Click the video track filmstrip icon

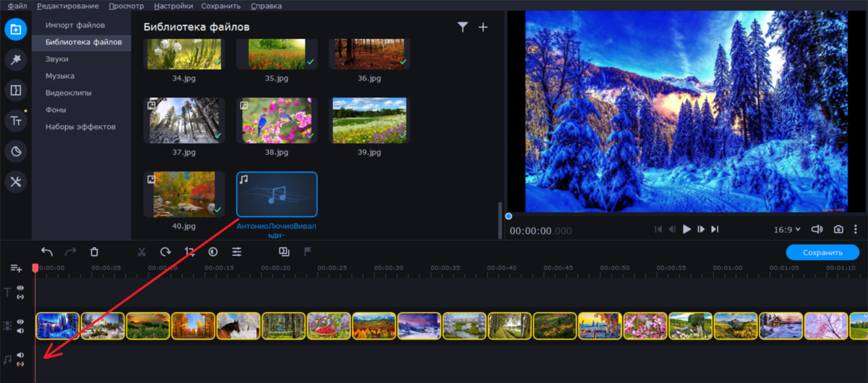click(x=9, y=326)
